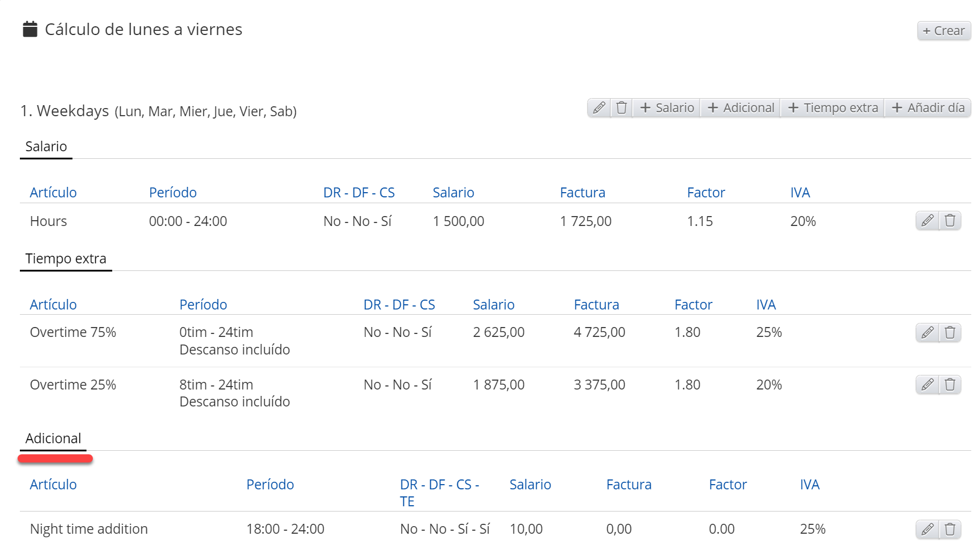Edit the Overtime 75% row
The width and height of the screenshot is (980, 553).
[x=927, y=333]
